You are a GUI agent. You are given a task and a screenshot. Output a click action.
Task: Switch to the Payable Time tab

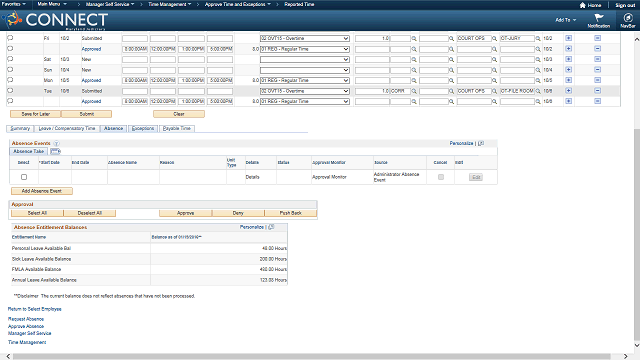click(x=177, y=129)
